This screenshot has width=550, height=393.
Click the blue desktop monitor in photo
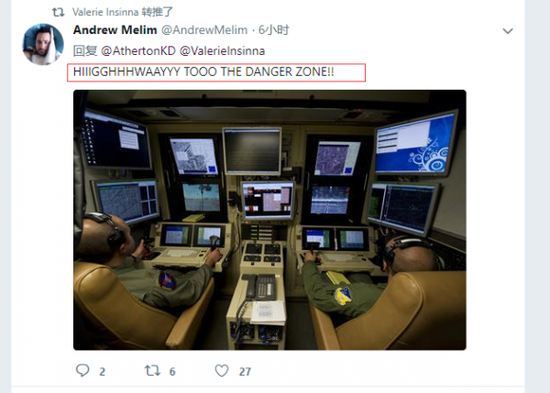pos(416,145)
